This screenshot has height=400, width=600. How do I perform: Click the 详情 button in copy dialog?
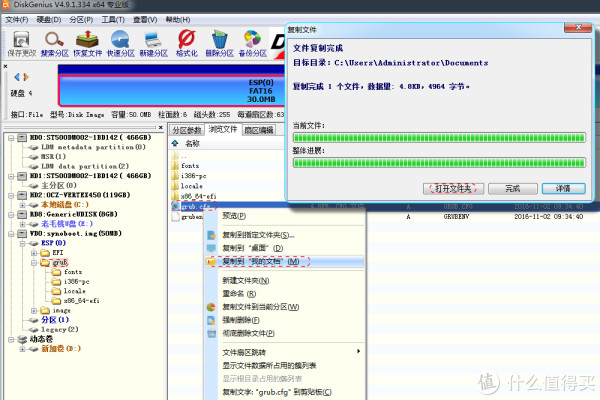point(563,188)
